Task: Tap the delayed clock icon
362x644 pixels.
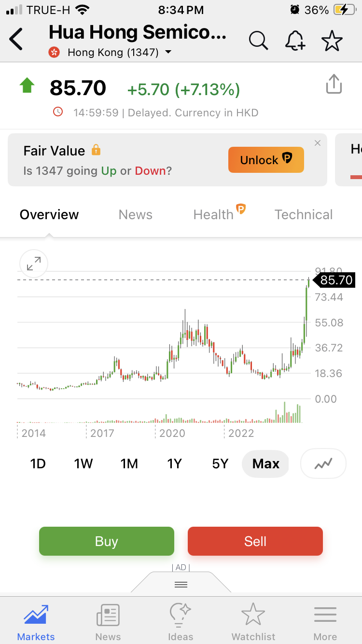Action: [58, 112]
